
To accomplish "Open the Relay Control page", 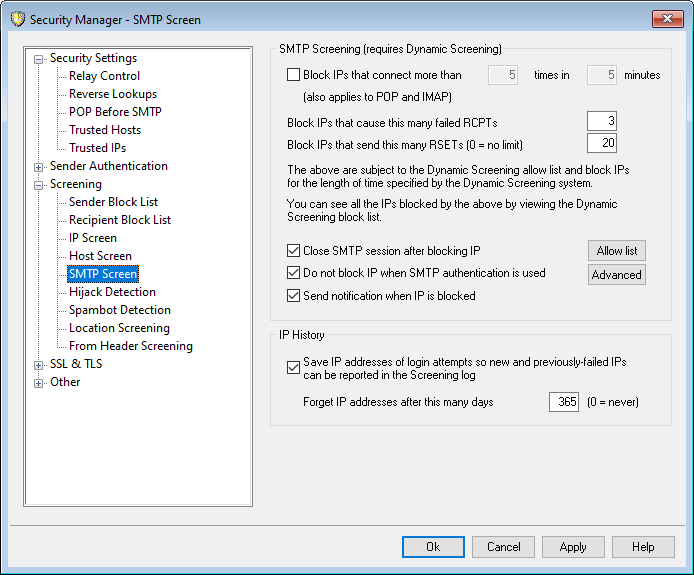I will [104, 76].
